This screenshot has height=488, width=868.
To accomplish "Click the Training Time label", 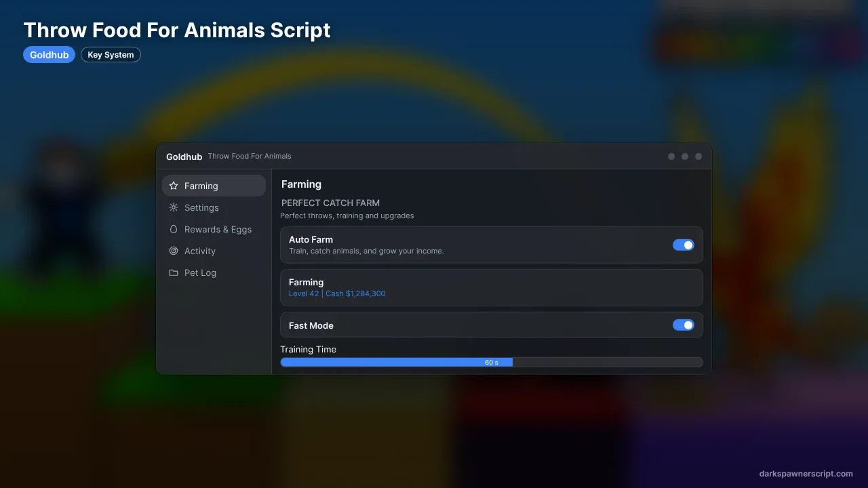I will pyautogui.click(x=309, y=349).
